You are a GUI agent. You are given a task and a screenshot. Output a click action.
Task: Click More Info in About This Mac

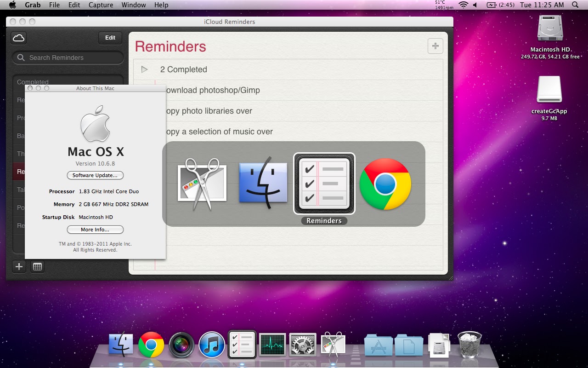(95, 230)
